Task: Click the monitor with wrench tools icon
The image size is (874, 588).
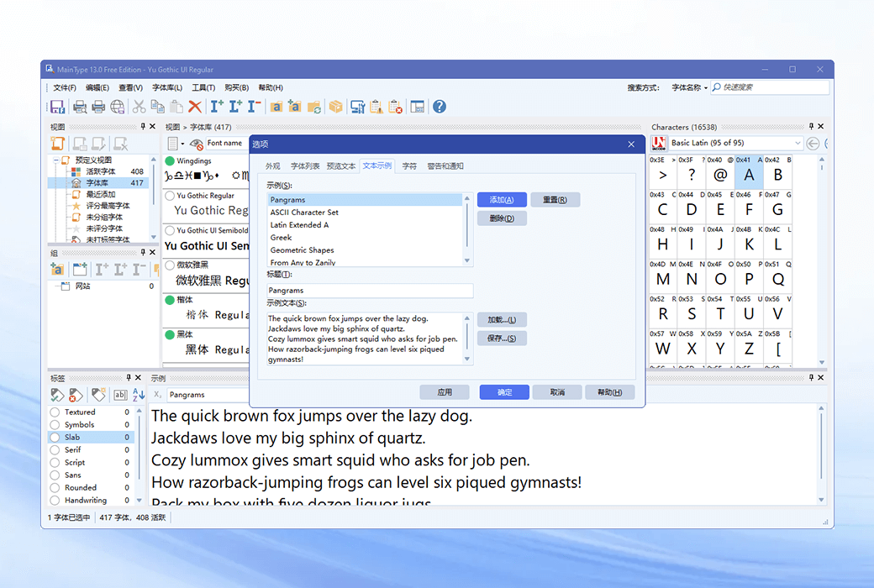Action: pyautogui.click(x=357, y=107)
